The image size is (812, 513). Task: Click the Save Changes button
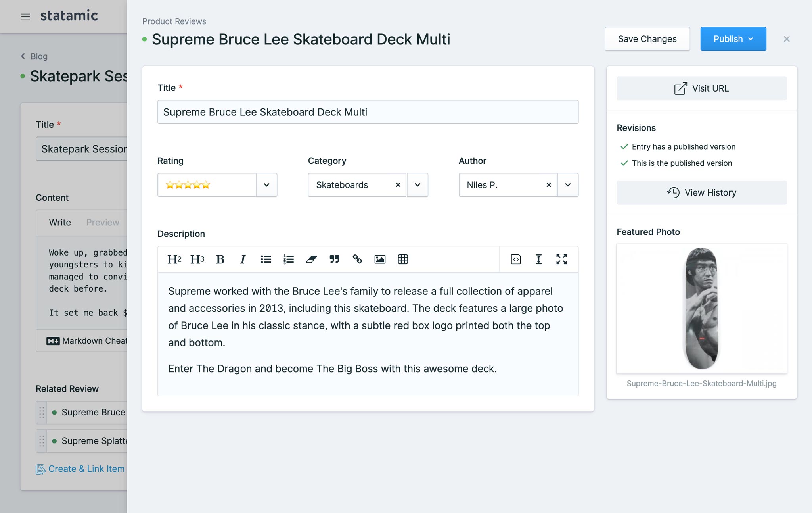click(x=647, y=38)
